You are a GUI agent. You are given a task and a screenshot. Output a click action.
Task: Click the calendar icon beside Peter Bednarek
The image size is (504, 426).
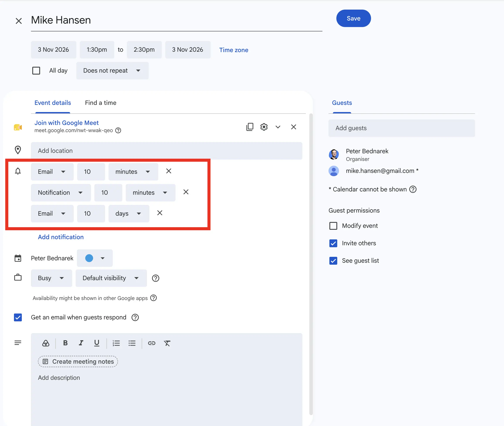coord(18,258)
